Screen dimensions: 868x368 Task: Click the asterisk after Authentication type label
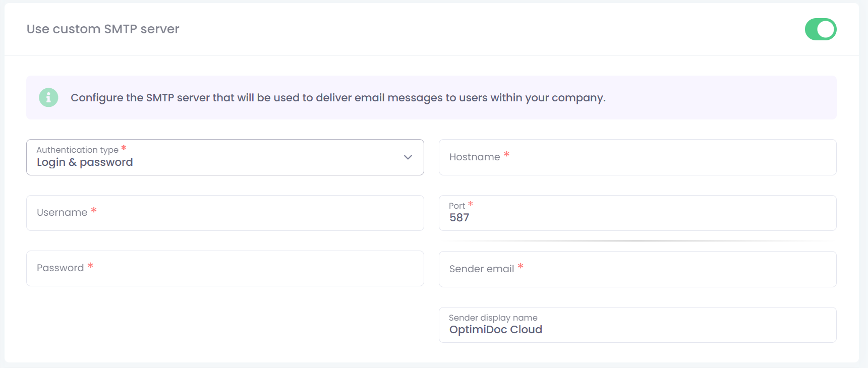(124, 148)
